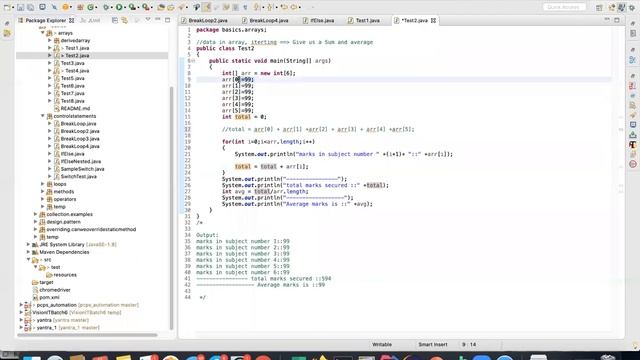Click the Next Annotation toolbar icon
640x360 pixels.
click(x=257, y=7)
